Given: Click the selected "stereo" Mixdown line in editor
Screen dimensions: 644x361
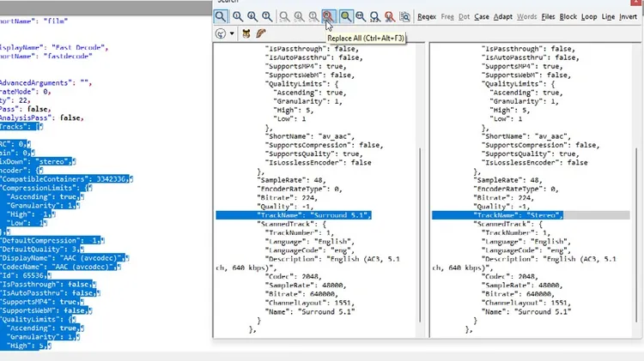Looking at the screenshot, I should coord(38,161).
